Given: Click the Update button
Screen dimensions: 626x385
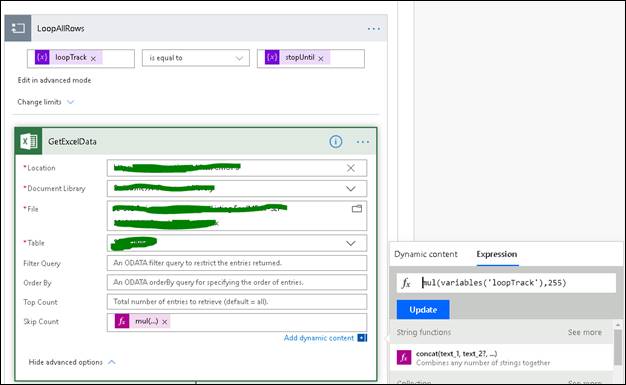Looking at the screenshot, I should (x=423, y=310).
